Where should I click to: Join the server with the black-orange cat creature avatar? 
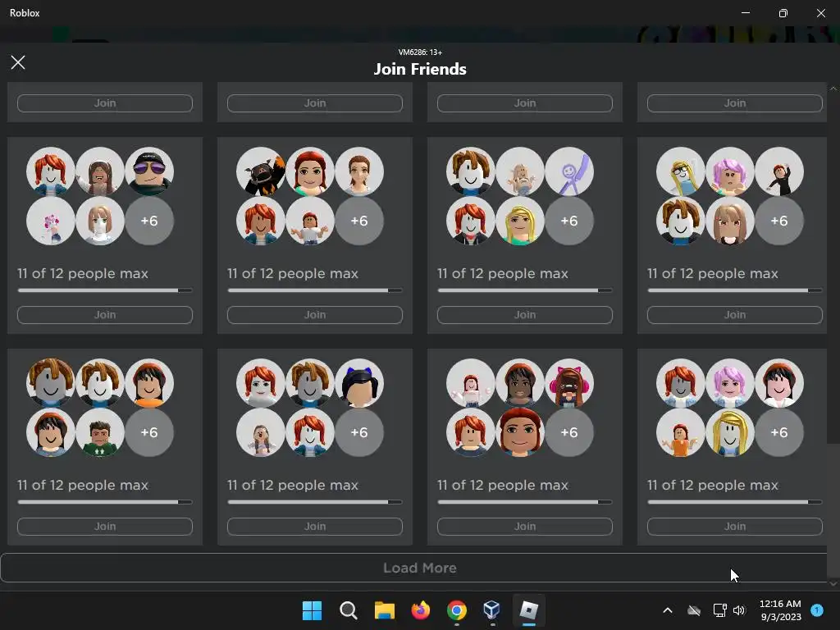(x=315, y=315)
